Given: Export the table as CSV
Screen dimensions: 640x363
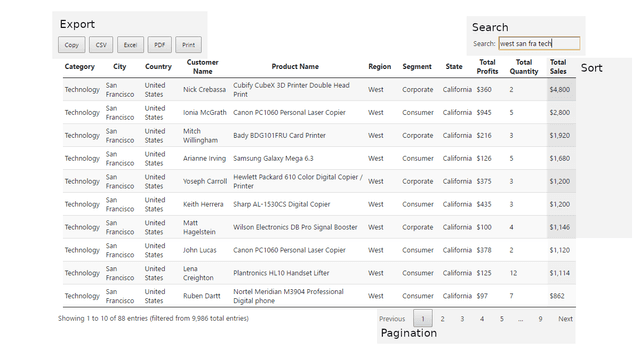Looking at the screenshot, I should coord(101,45).
